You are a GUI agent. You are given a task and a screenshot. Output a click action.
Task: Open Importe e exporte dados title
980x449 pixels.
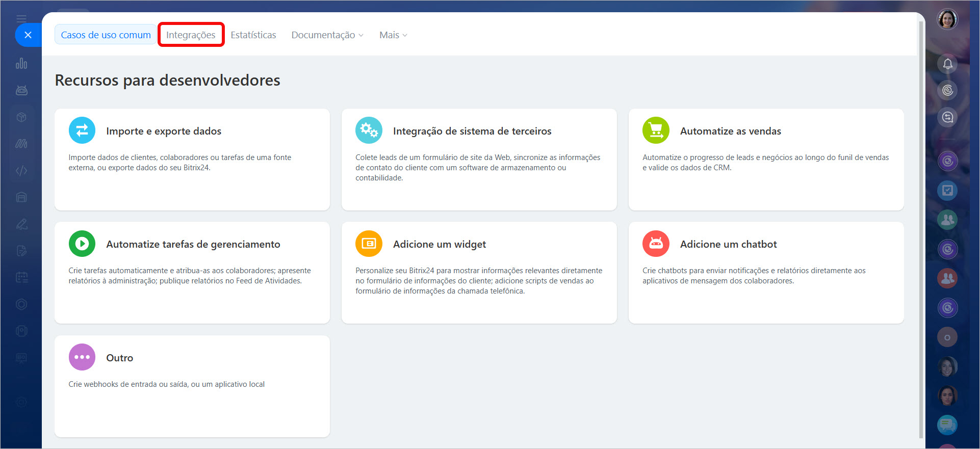click(164, 131)
